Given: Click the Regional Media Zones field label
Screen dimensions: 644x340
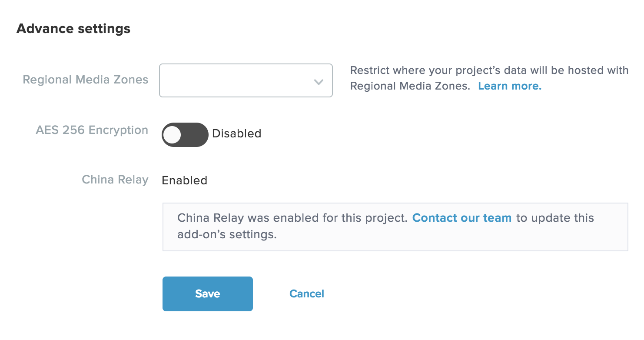Looking at the screenshot, I should click(x=85, y=80).
